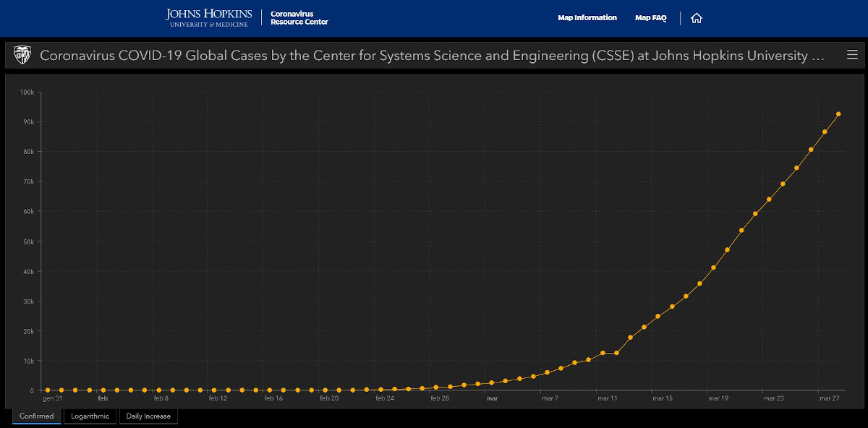
Task: Click the 100k label on the y-axis
Action: 27,92
